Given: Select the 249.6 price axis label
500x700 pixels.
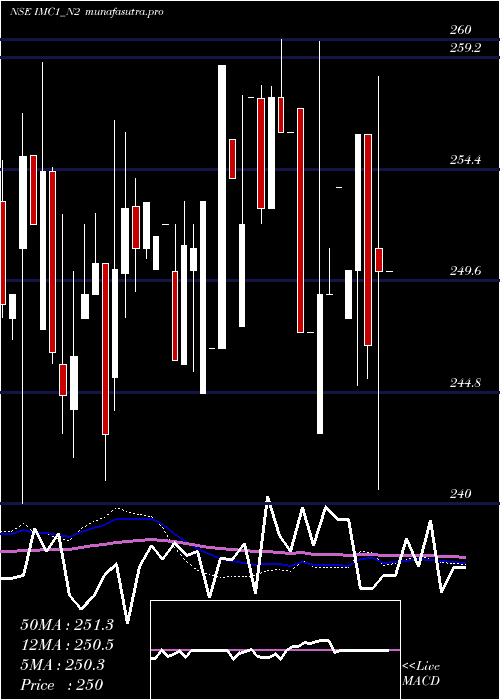Looking at the screenshot, I should coord(466,271).
